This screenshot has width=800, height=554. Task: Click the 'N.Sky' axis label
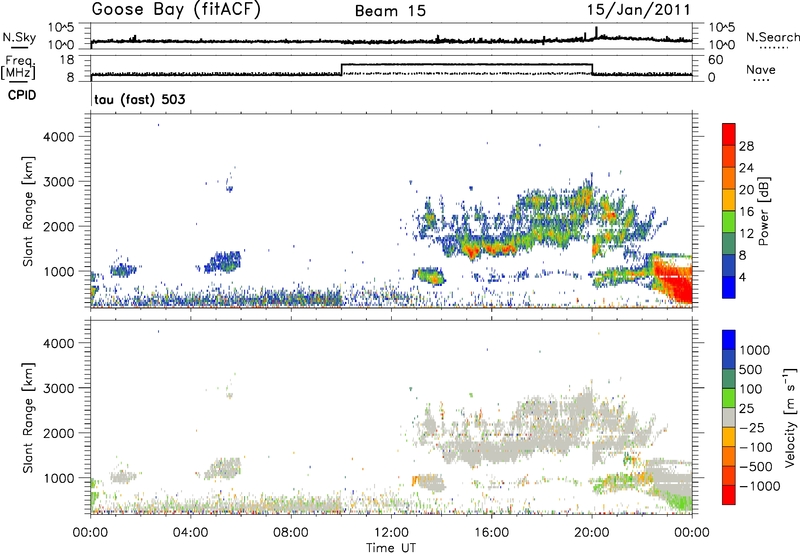click(x=19, y=37)
